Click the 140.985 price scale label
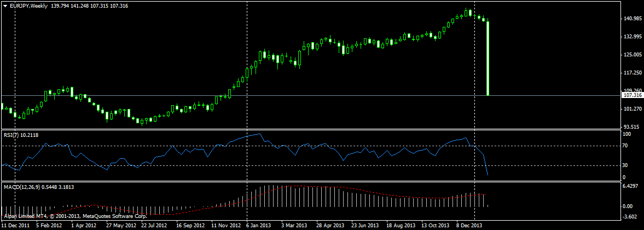Screen dimensions: 644x230 [x=632, y=19]
